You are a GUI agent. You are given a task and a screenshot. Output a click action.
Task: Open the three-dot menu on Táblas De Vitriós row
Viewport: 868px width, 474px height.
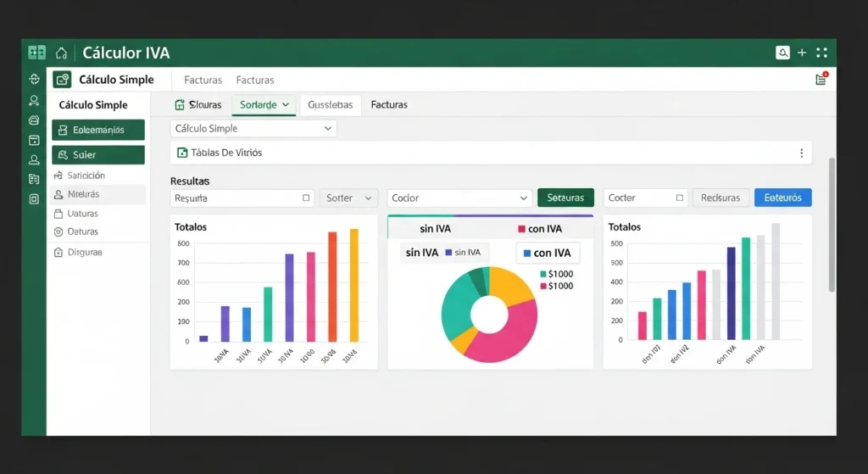[x=802, y=153]
